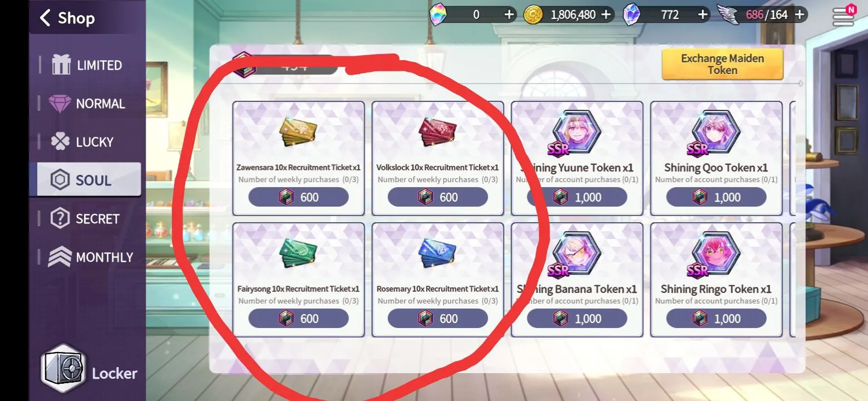Select Shining Qoo Token portrait
Screen dimensions: 868x401
tap(716, 133)
